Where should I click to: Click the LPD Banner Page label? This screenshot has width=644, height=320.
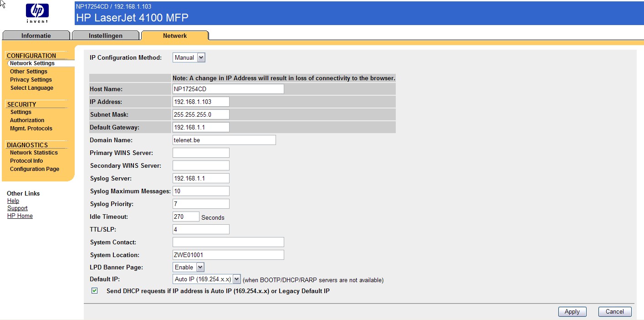117,268
